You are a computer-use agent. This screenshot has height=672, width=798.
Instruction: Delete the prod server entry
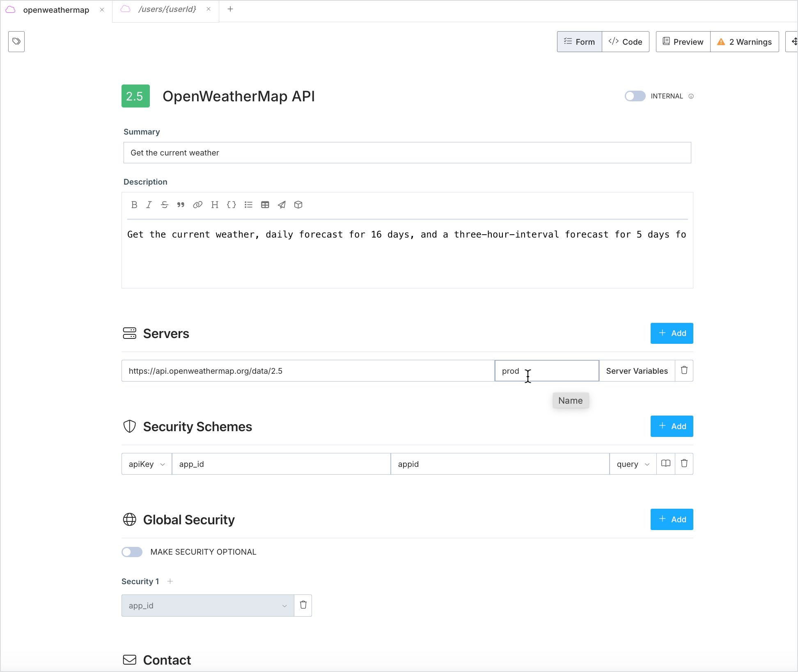click(684, 370)
